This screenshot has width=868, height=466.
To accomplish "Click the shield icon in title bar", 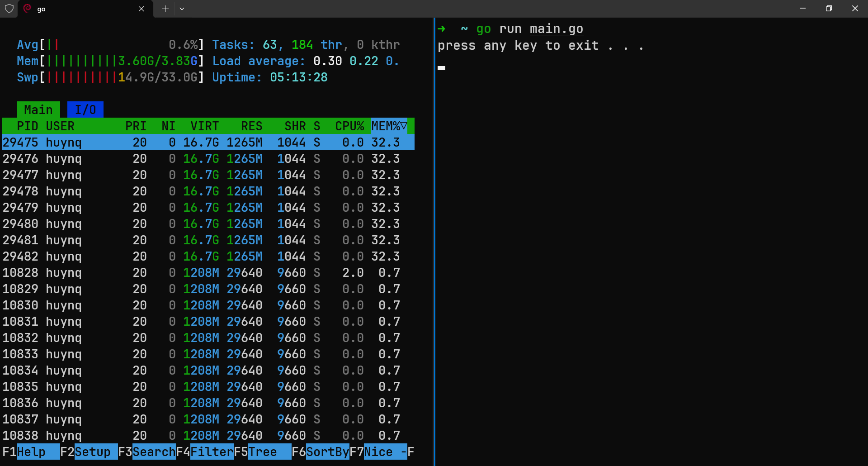I will tap(9, 9).
